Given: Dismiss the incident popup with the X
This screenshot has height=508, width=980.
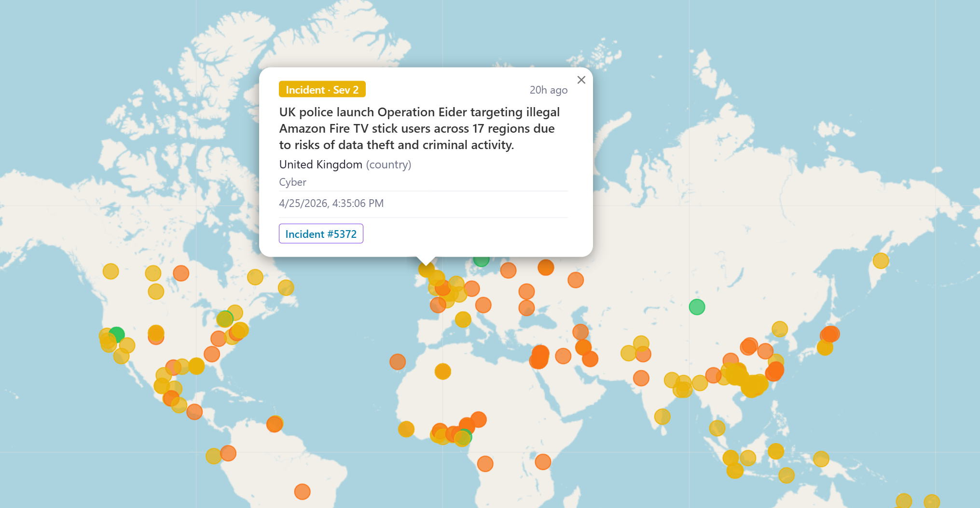Looking at the screenshot, I should (581, 80).
